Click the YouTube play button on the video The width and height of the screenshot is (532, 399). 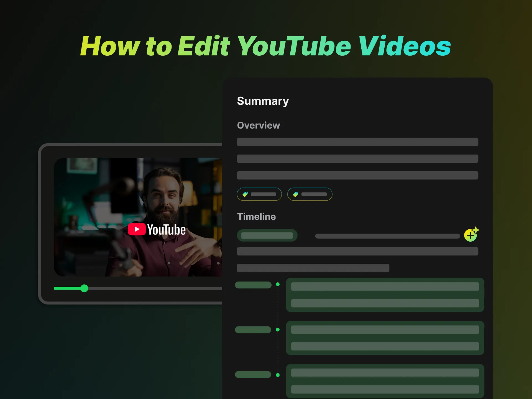pos(137,229)
